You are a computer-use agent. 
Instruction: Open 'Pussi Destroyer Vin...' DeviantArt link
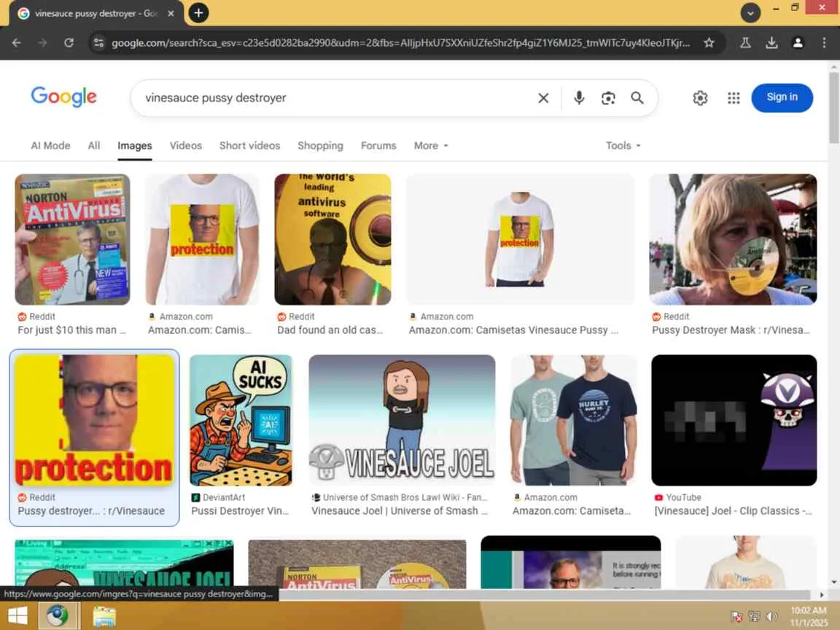pos(240,511)
